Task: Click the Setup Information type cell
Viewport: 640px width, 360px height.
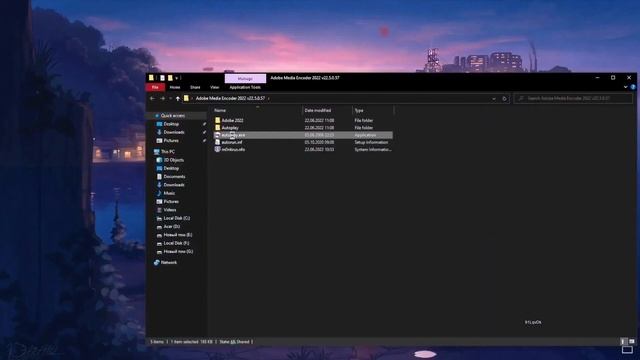Action: [x=371, y=142]
